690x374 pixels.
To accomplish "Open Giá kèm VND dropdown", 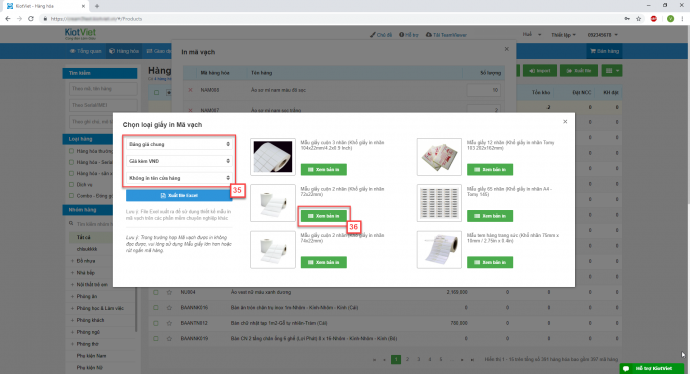I will 179,161.
